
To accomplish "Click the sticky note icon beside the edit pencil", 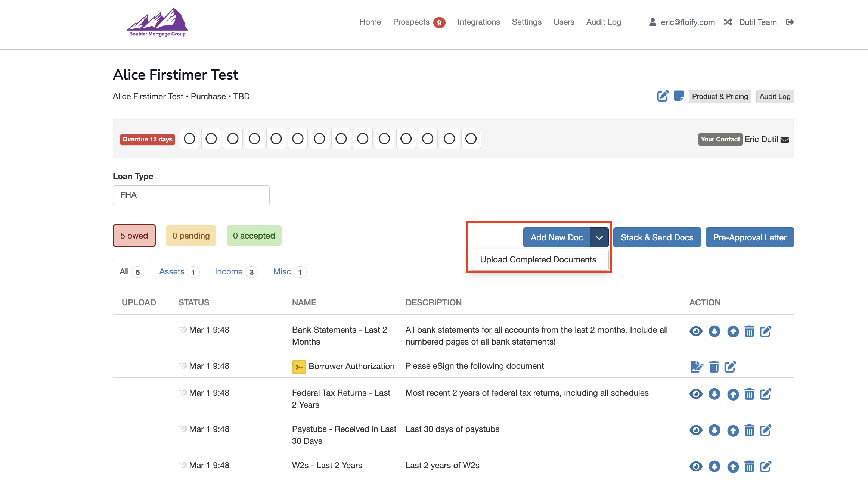I will tap(679, 96).
